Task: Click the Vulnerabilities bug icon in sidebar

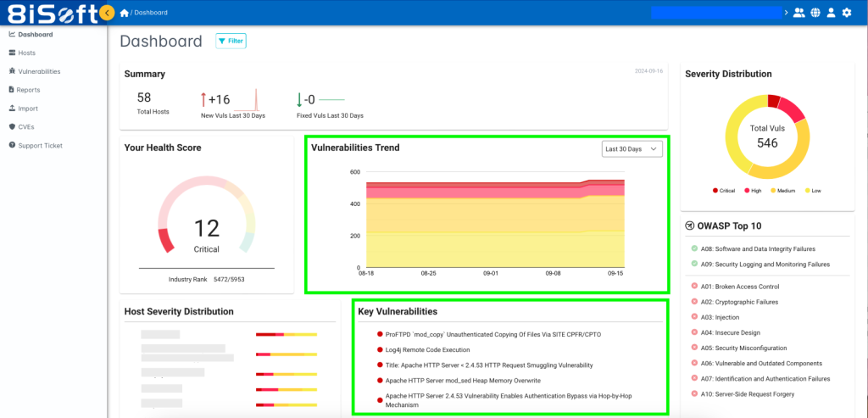Action: point(12,71)
